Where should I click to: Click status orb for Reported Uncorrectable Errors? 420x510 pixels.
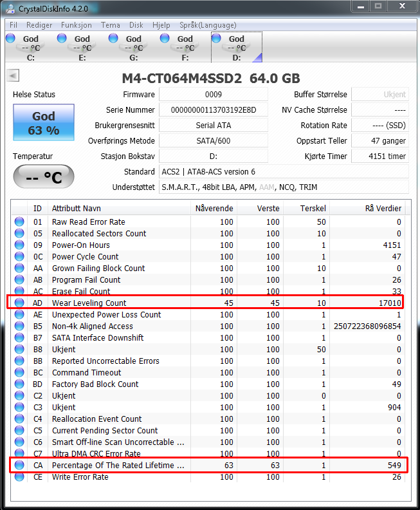tap(19, 361)
